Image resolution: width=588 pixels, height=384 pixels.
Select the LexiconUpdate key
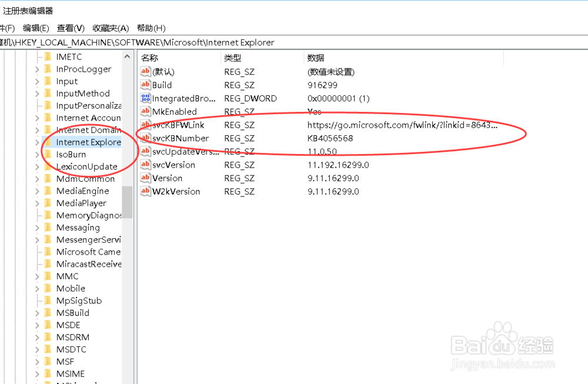point(86,166)
